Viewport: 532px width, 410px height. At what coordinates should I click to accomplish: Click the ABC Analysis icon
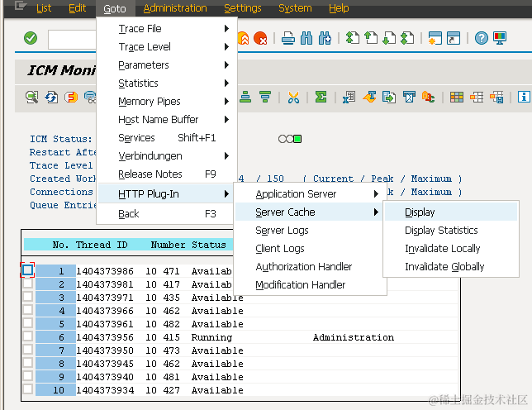pos(428,97)
